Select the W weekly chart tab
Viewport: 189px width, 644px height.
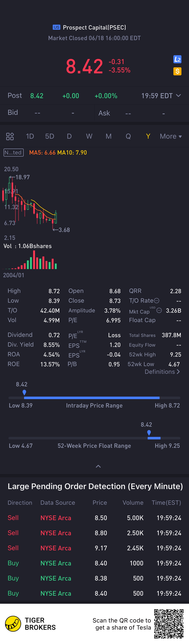pos(89,136)
